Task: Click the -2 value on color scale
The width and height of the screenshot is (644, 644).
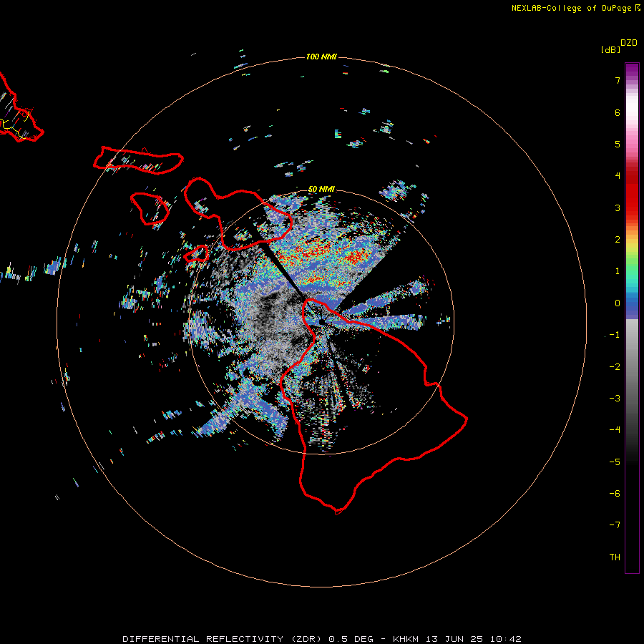Action: point(615,367)
